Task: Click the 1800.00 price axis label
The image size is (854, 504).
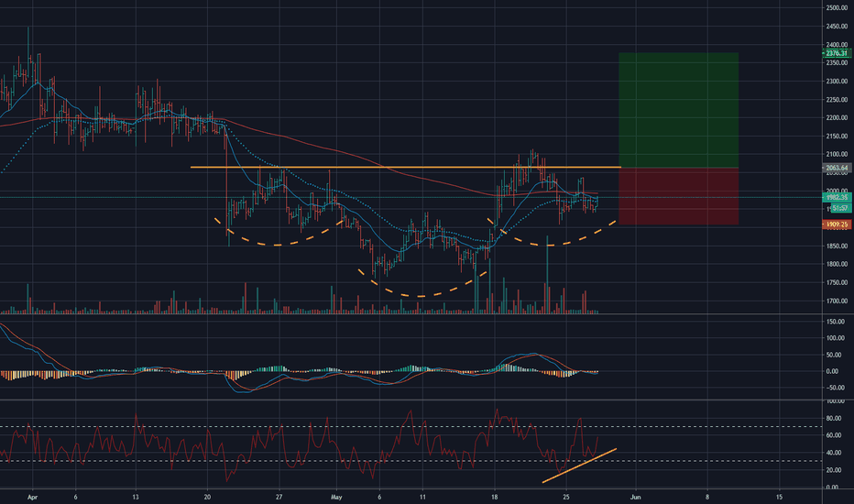Action: [x=837, y=264]
